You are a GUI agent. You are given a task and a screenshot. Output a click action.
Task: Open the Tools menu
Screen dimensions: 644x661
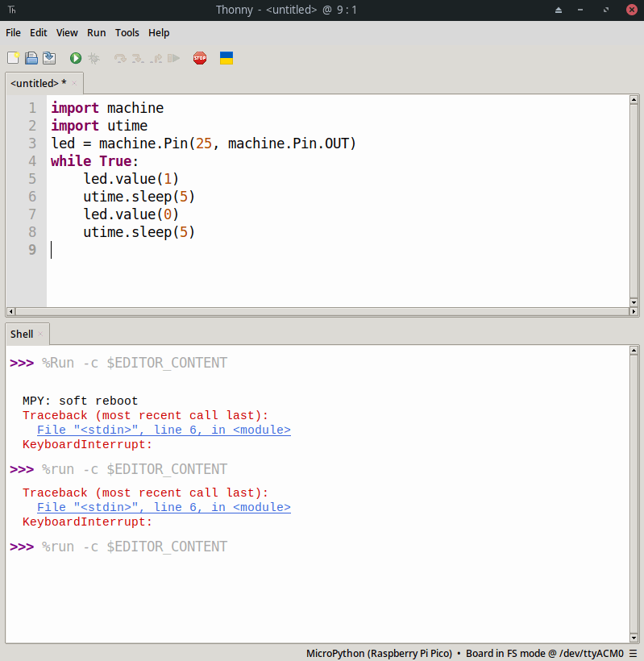(127, 32)
